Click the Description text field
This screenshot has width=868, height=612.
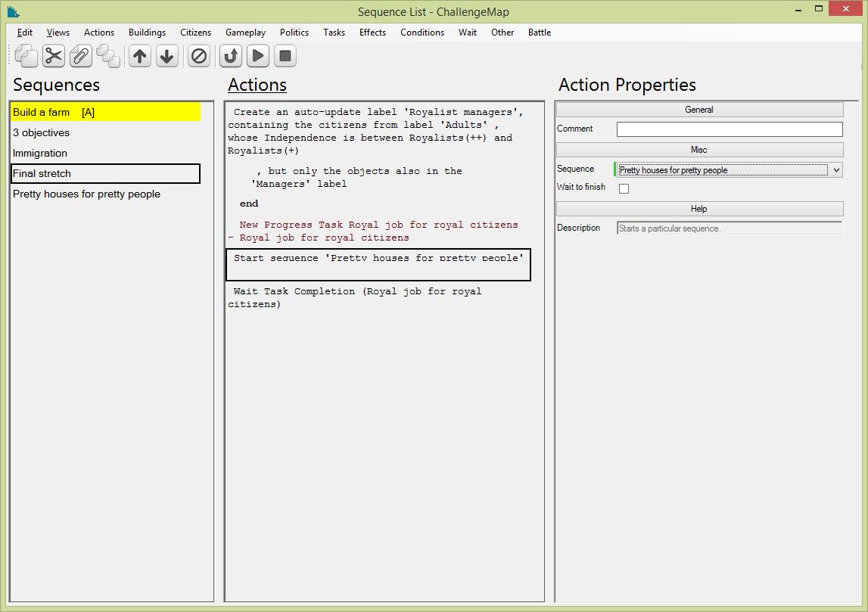pos(730,228)
